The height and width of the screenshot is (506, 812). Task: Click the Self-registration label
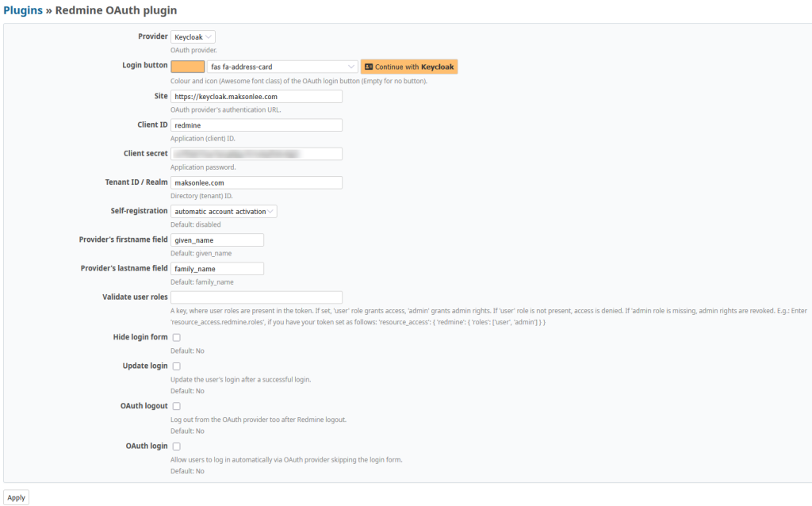(140, 211)
